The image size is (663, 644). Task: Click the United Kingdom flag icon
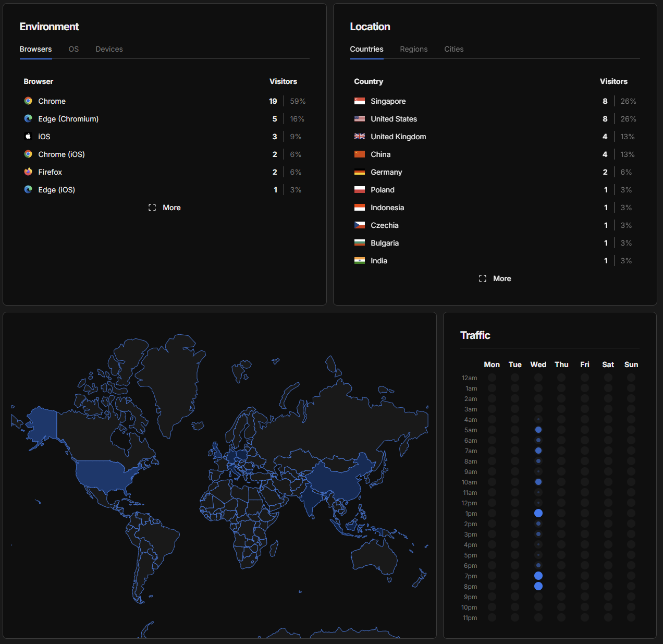(360, 137)
